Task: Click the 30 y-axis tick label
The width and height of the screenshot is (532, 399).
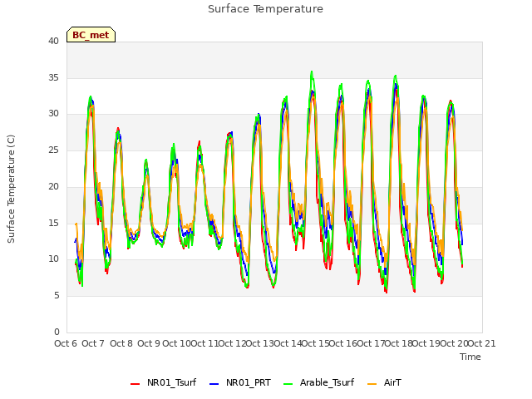Action: 53,114
